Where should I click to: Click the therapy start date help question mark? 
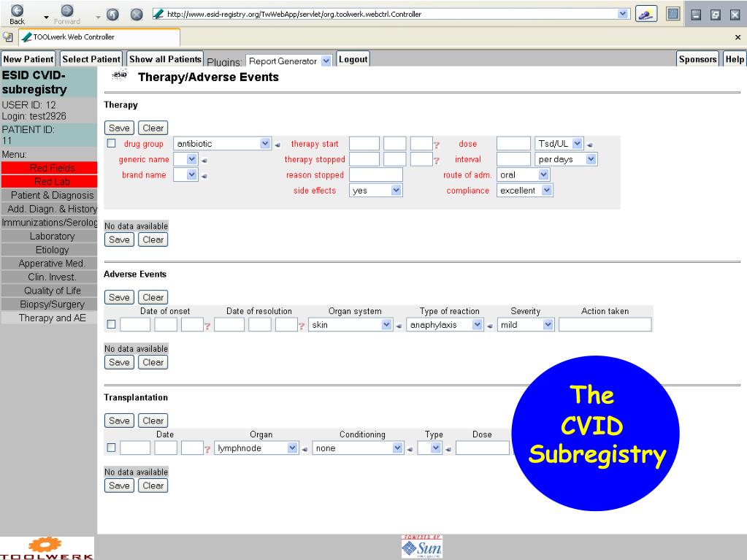(437, 145)
